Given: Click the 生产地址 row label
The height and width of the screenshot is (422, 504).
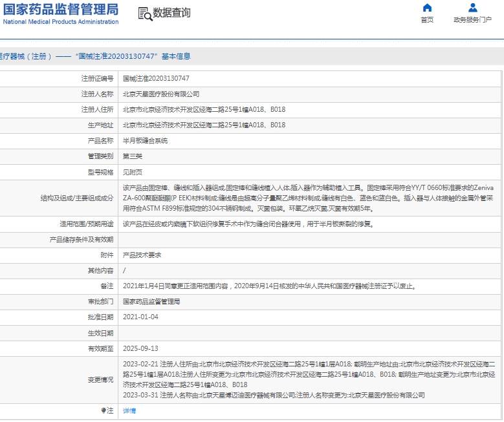Looking at the screenshot, I should pos(101,125).
